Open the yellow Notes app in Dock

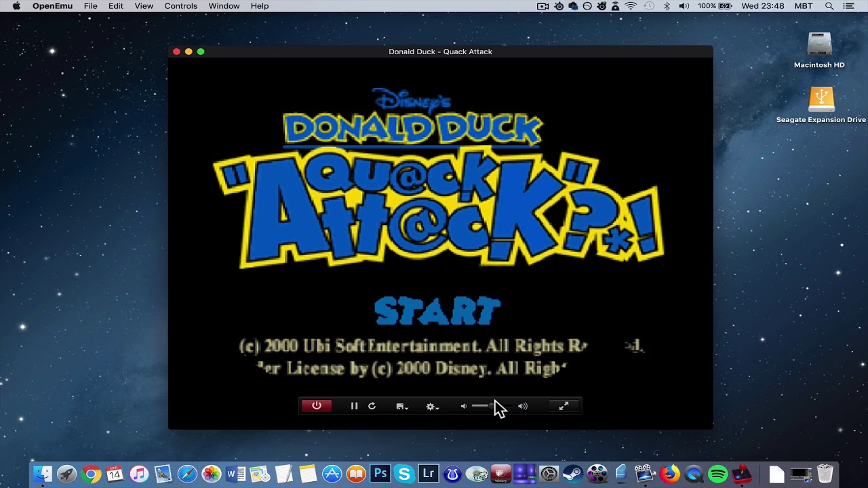tap(308, 474)
